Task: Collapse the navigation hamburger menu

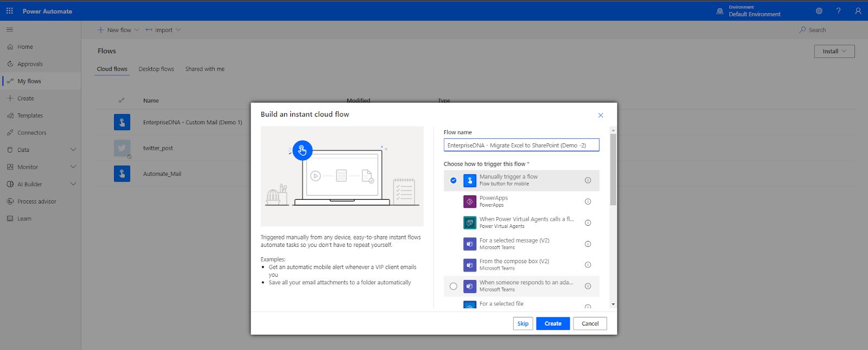Action: tap(10, 29)
